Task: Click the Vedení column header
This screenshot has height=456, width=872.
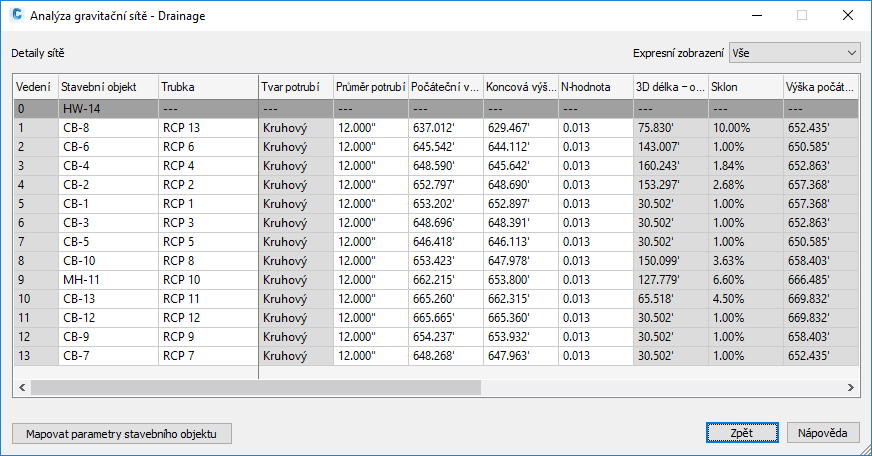Action: click(x=36, y=87)
